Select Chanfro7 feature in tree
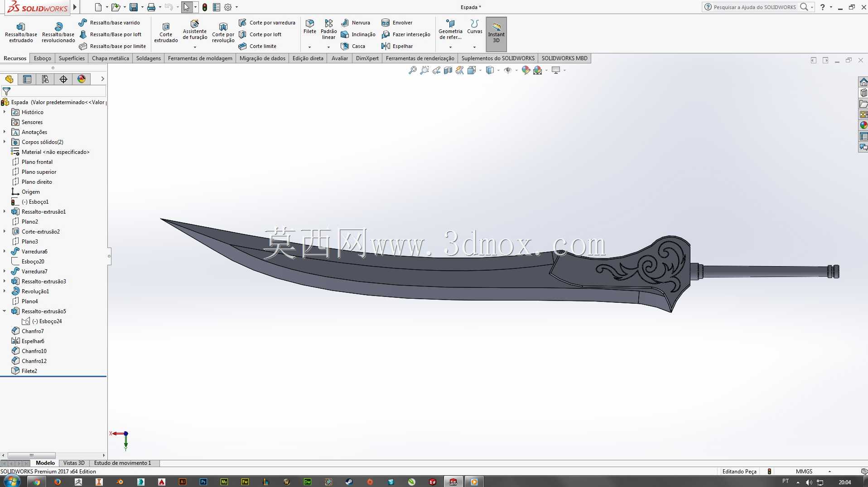The width and height of the screenshot is (868, 487). click(x=32, y=331)
